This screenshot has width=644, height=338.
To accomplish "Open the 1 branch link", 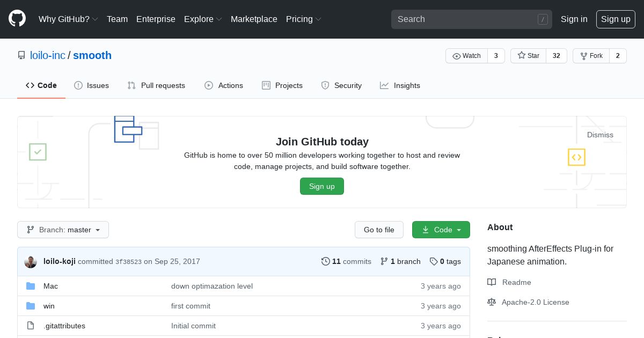I will (x=400, y=261).
